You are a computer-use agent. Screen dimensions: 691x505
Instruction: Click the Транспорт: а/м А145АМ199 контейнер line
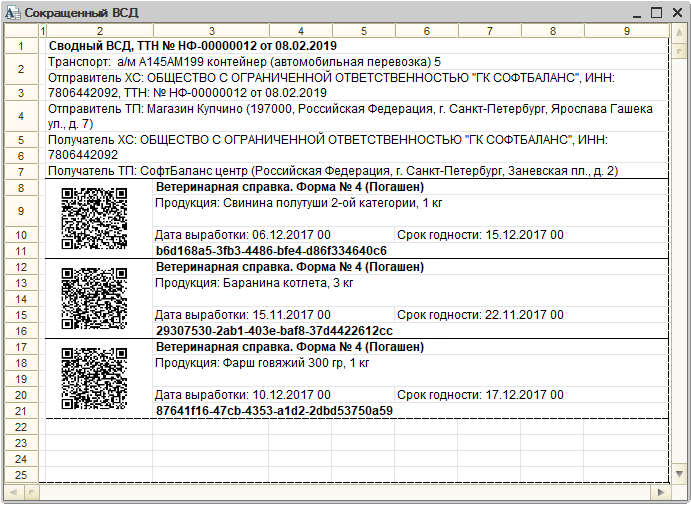244,62
